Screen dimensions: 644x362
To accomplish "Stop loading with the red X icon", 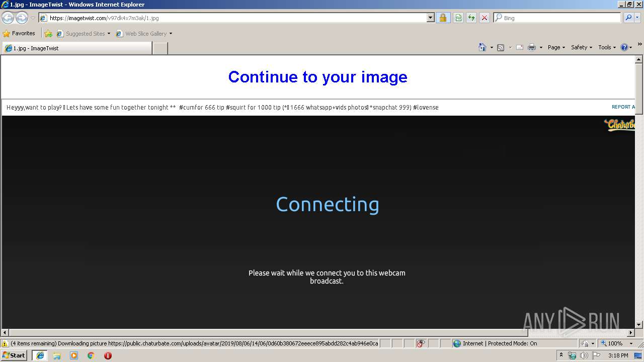I will pyautogui.click(x=485, y=18).
